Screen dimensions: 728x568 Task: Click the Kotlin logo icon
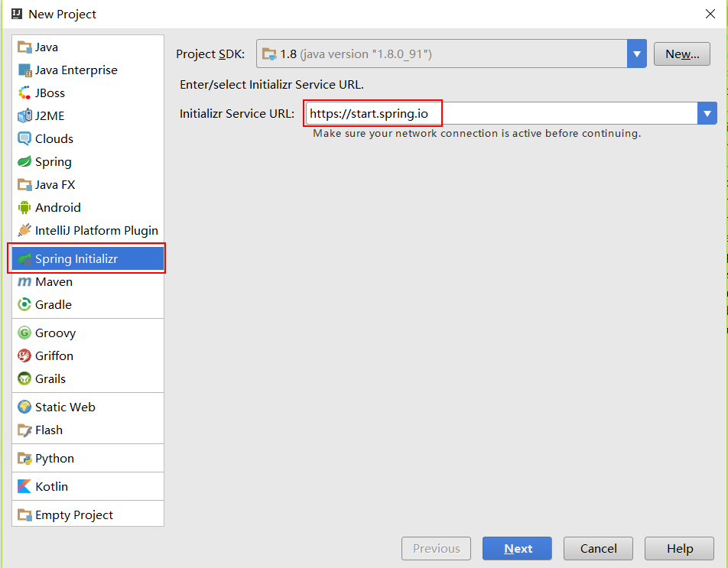24,487
